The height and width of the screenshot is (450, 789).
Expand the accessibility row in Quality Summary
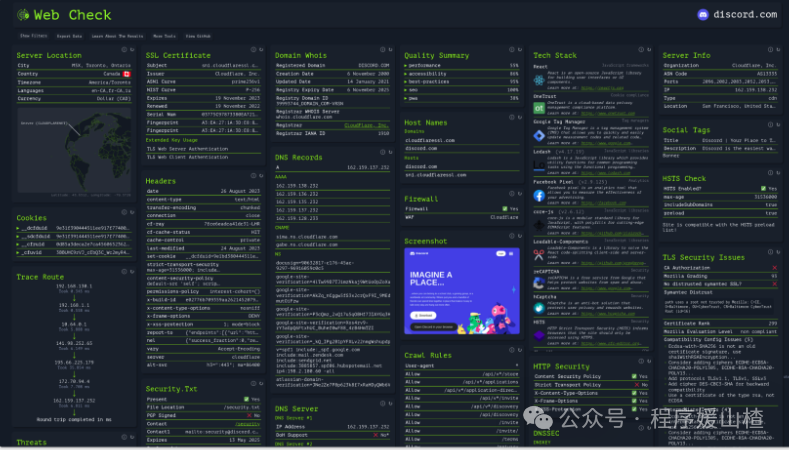pos(461,73)
